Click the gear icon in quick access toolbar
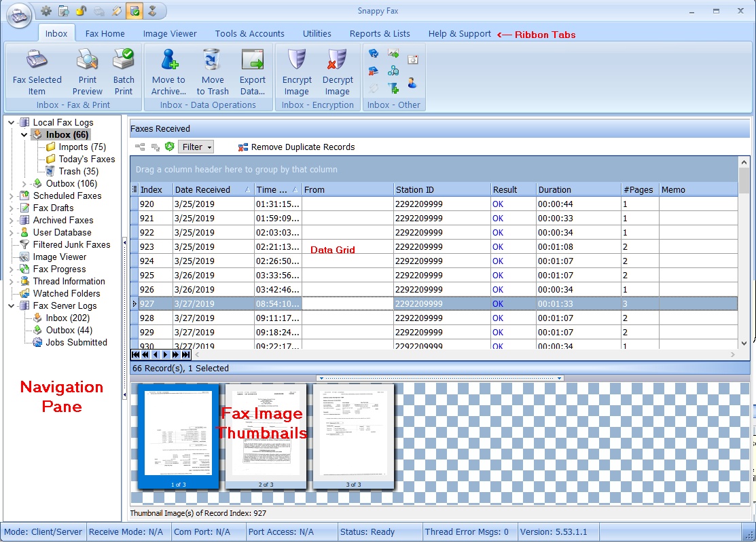This screenshot has height=543, width=756. pos(46,11)
